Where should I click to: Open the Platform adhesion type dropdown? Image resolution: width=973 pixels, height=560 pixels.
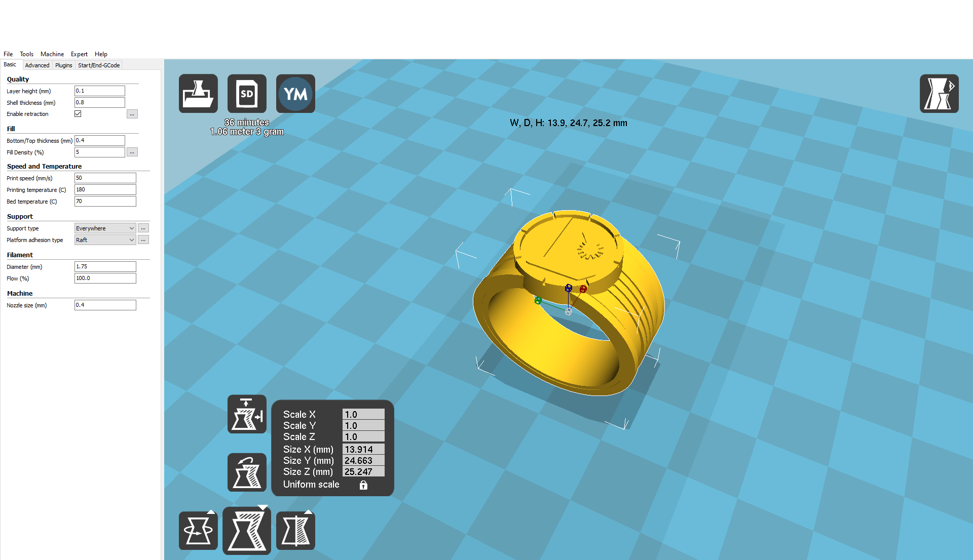click(105, 240)
